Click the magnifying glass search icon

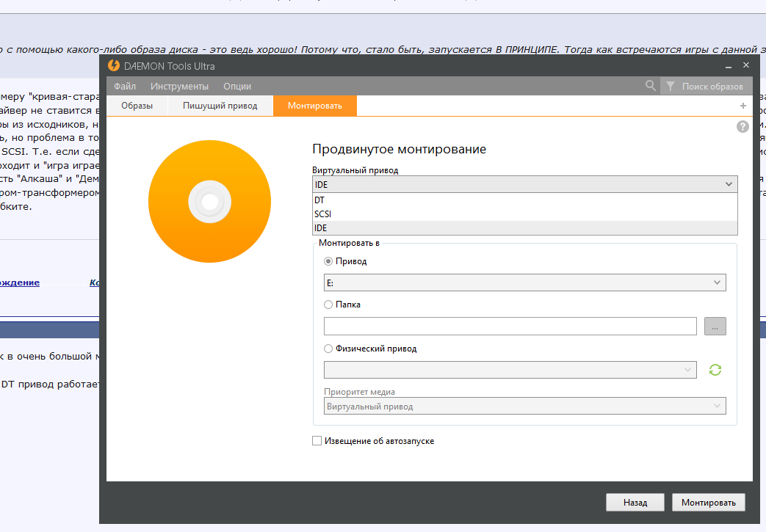[x=650, y=86]
